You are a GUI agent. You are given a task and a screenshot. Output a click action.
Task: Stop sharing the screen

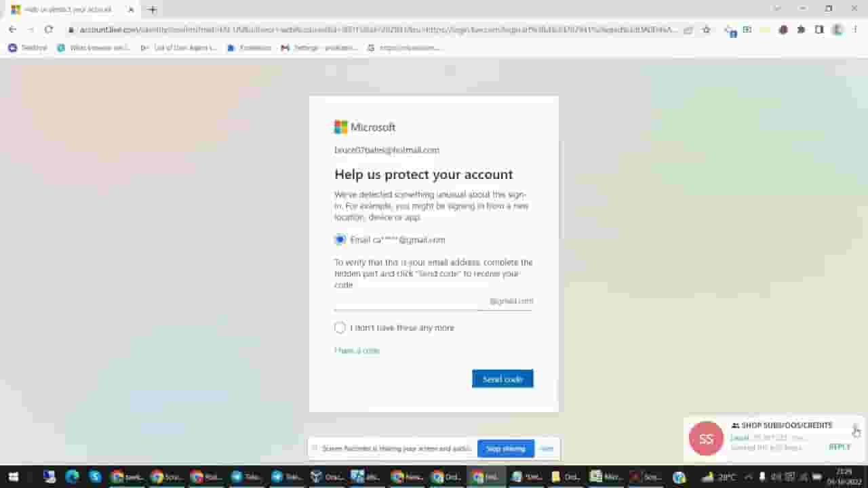[x=505, y=449]
